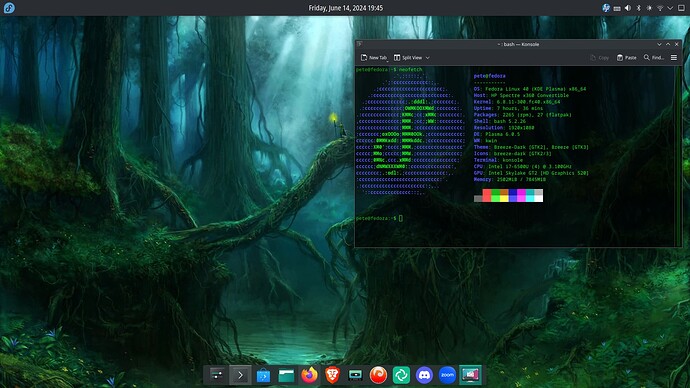
Task: Click the 'Shell: bash 5.2.26' line
Action: (x=499, y=121)
